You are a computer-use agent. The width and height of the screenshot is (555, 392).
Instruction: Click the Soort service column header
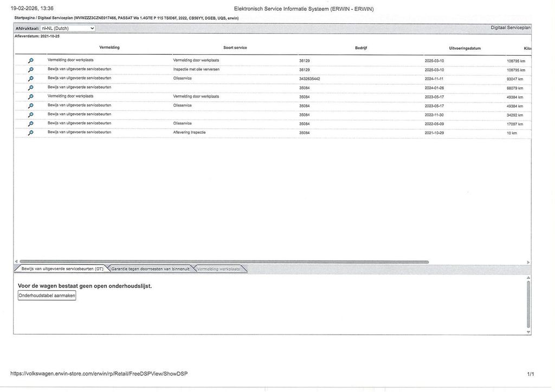click(235, 48)
